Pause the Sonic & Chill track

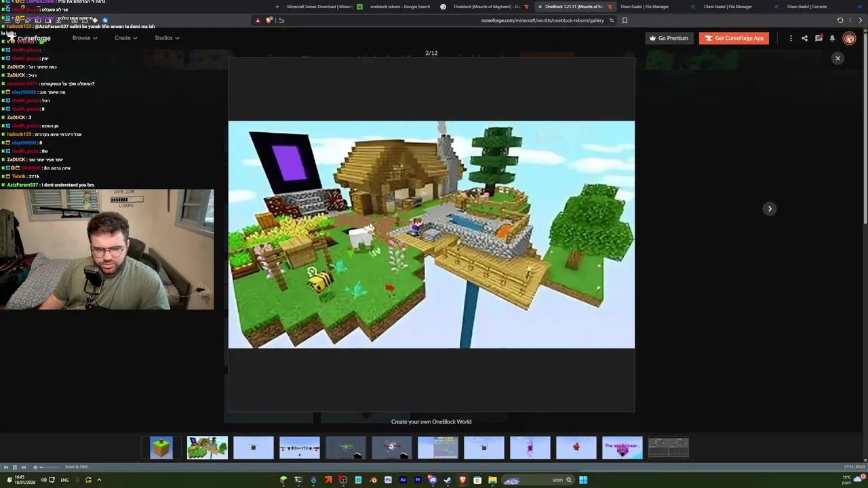(14, 467)
